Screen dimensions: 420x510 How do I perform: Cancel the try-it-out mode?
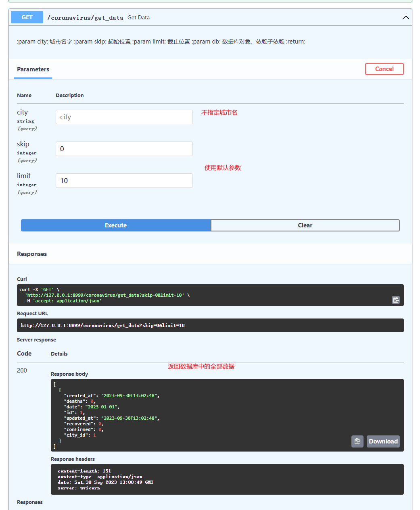(x=384, y=69)
